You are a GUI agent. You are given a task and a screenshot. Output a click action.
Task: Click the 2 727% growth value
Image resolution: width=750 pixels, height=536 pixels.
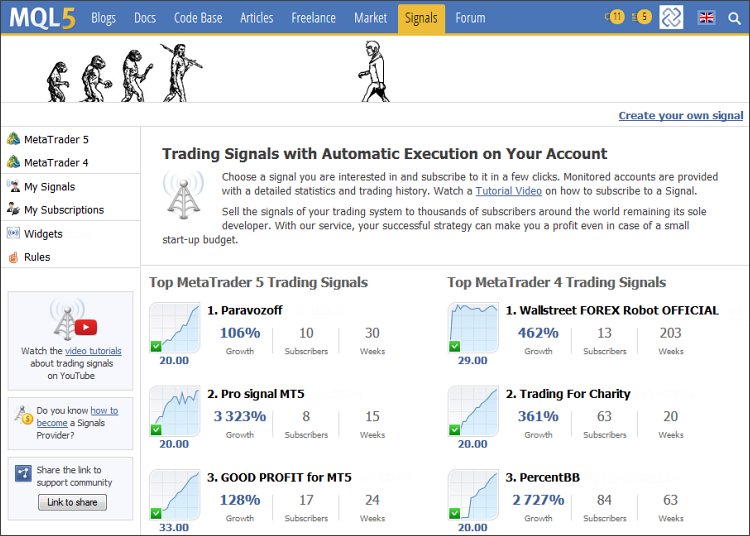point(538,500)
